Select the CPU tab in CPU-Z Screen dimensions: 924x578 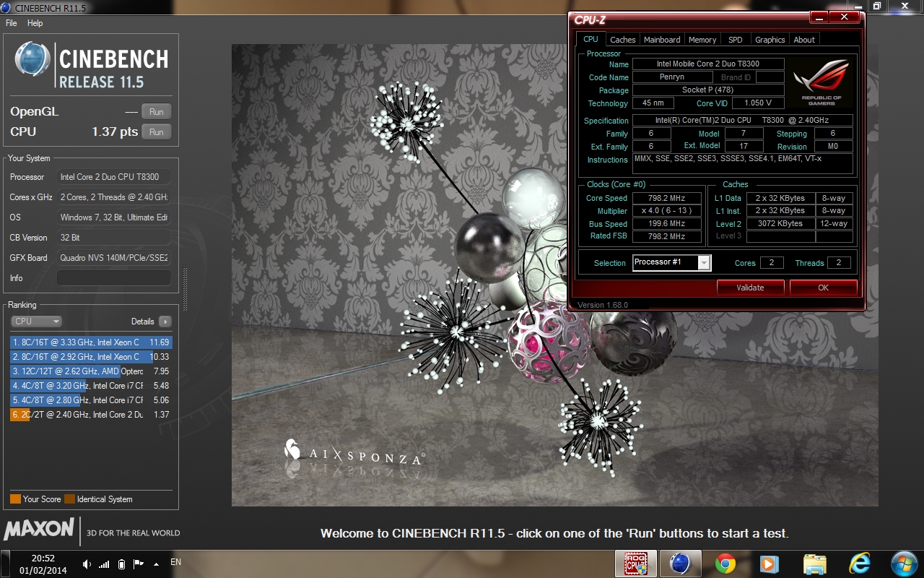click(590, 39)
